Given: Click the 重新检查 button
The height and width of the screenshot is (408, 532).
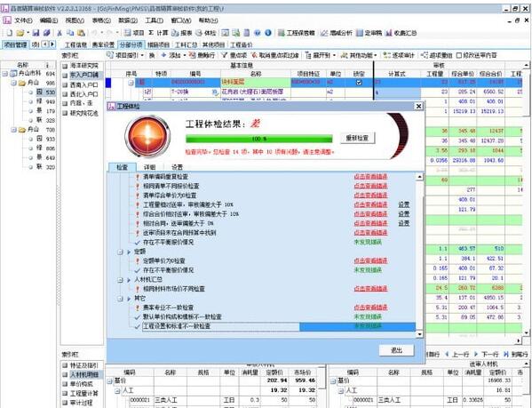Looking at the screenshot, I should click(357, 138).
